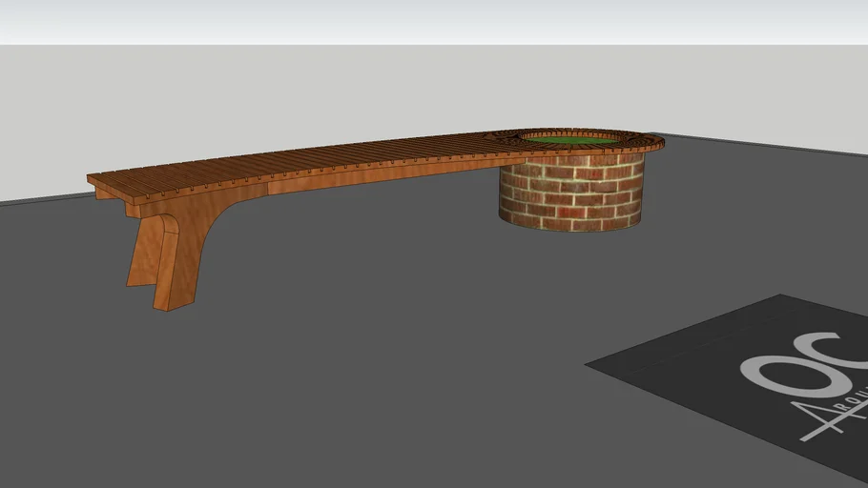This screenshot has height=488, width=868.
Task: Click the red brick cylindrical planter
Action: [x=570, y=193]
